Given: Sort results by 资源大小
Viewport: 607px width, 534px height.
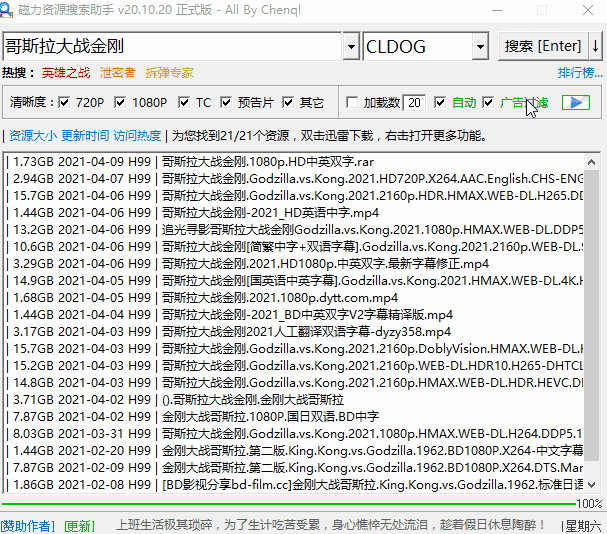Looking at the screenshot, I should pos(33,136).
